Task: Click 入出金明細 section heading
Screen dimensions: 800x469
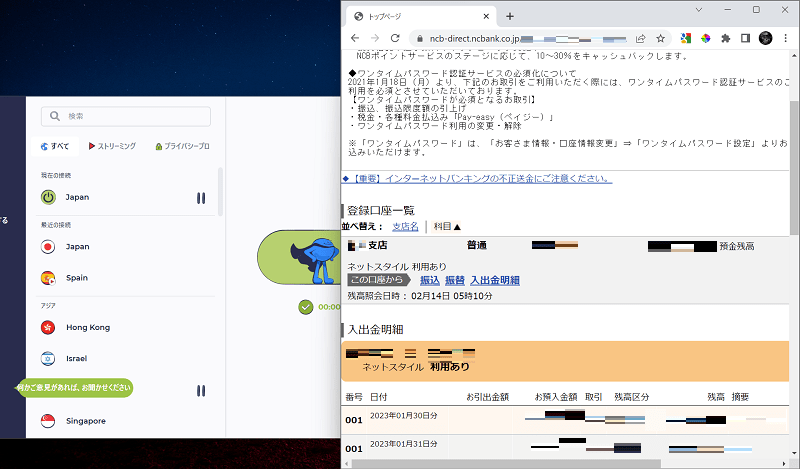Action: 376,330
